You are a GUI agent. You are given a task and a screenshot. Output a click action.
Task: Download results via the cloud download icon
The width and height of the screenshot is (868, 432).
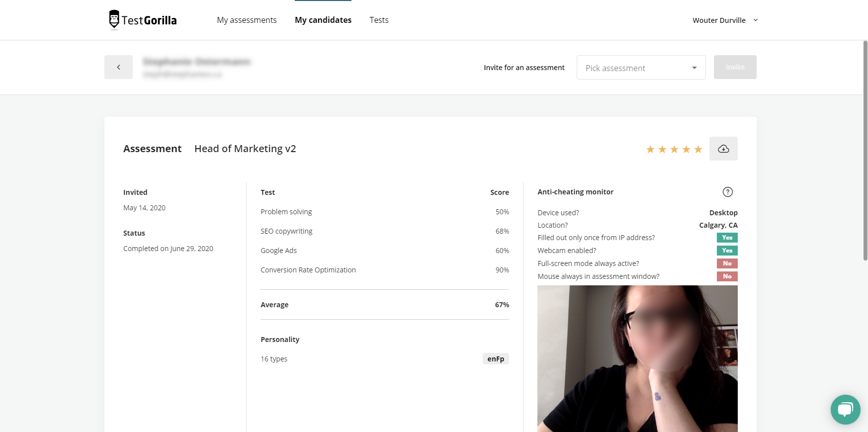(x=723, y=149)
